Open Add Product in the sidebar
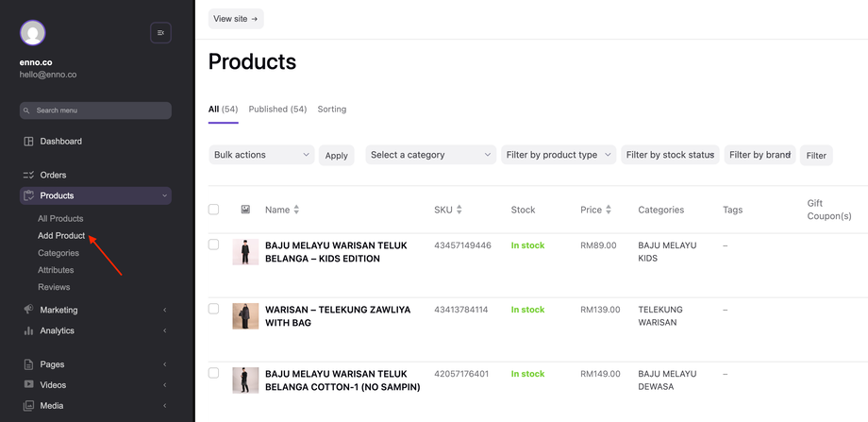The height and width of the screenshot is (422, 868). (61, 236)
